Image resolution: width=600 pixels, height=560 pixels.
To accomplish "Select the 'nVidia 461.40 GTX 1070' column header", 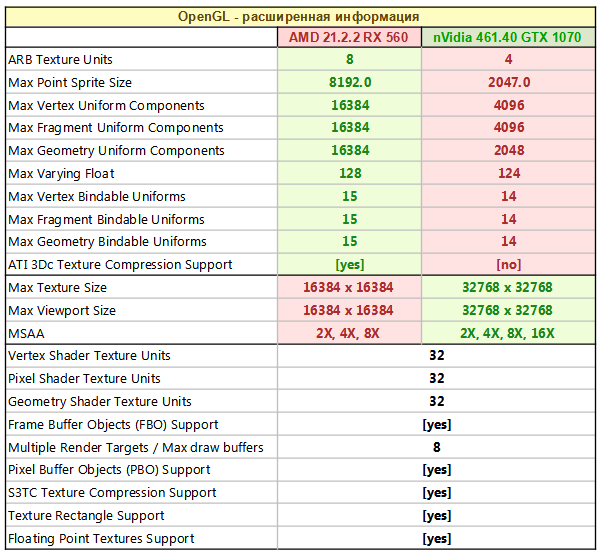I will click(508, 37).
